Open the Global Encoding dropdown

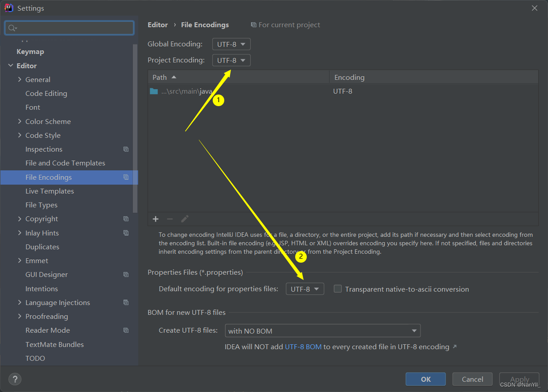tap(231, 44)
